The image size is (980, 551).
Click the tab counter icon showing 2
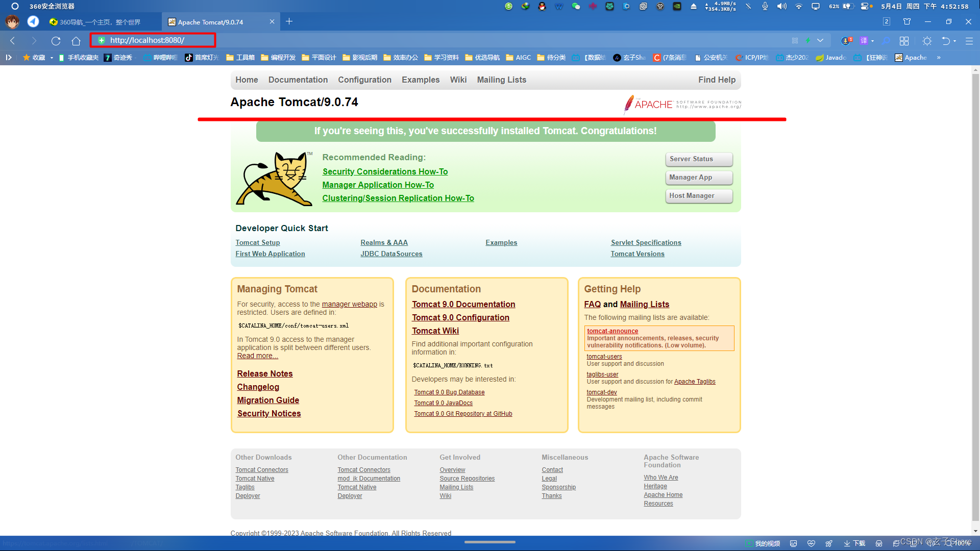click(887, 21)
